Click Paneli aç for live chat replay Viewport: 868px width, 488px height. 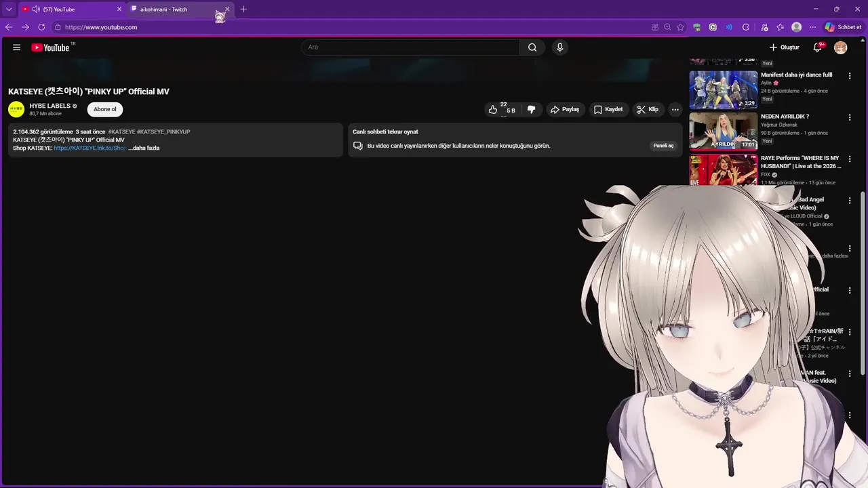click(x=663, y=146)
